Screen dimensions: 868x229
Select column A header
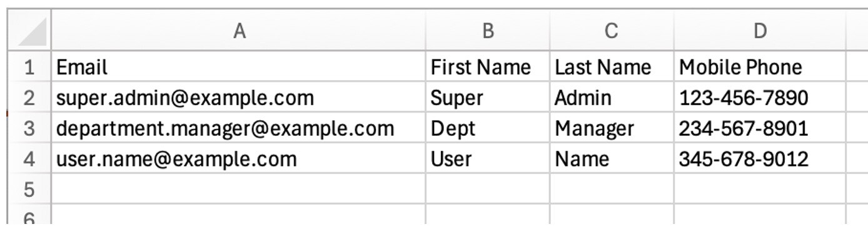pyautogui.click(x=238, y=30)
